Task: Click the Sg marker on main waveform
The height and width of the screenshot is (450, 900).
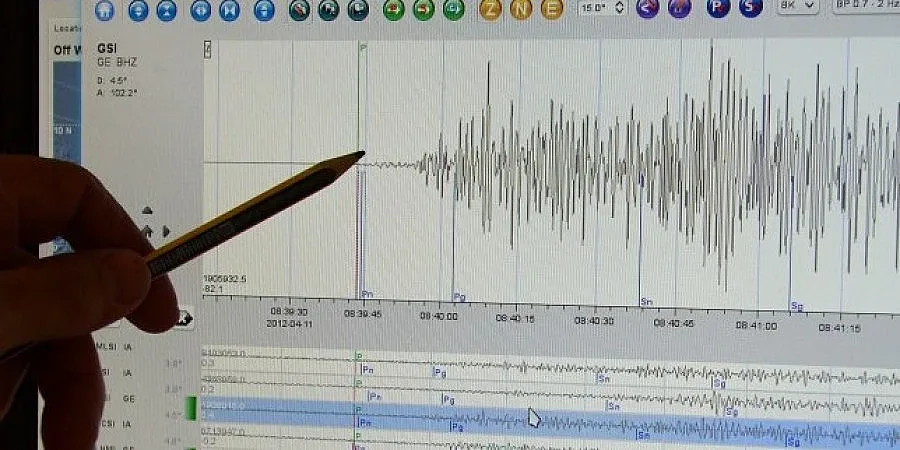Action: click(796, 305)
